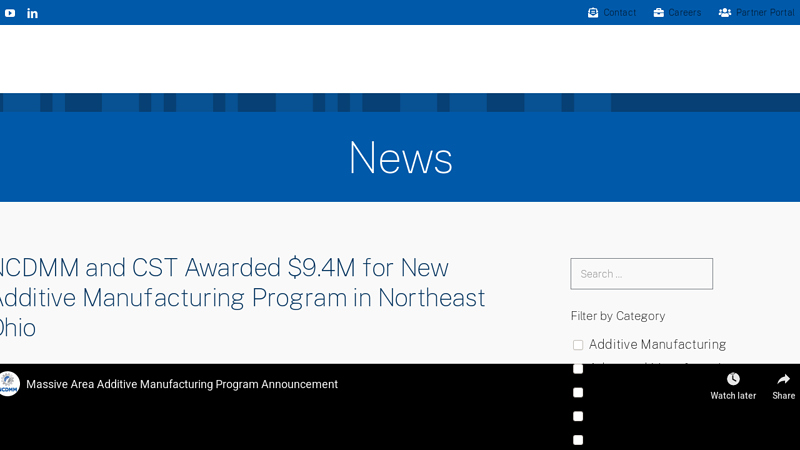Open the NCDMM and CST Awarded $9.4M article
Screen dimensions: 800x450
point(242,297)
